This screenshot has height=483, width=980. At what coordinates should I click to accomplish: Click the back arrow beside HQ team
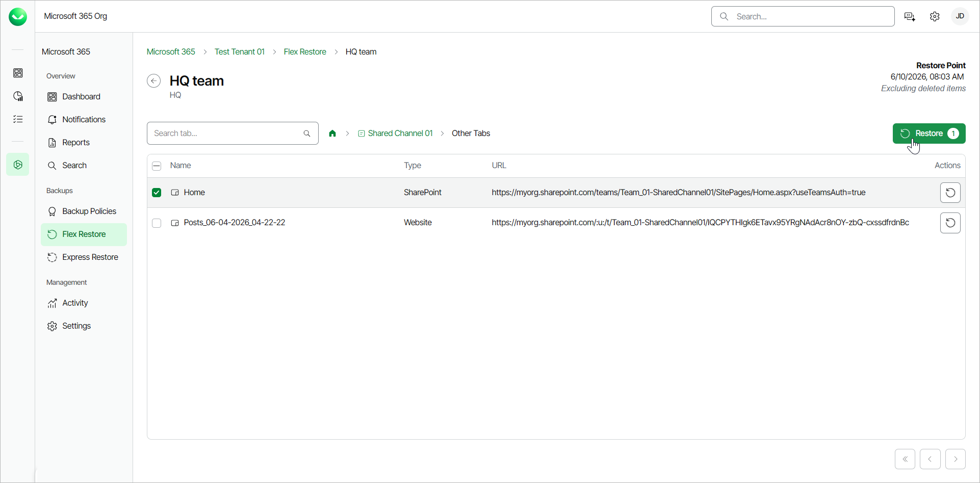click(x=153, y=81)
